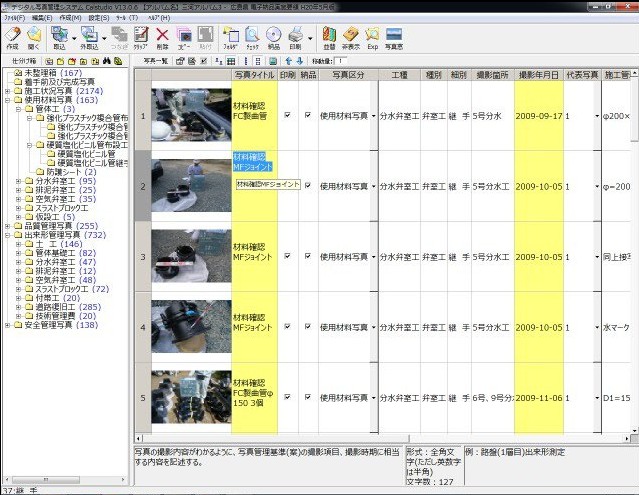This screenshot has width=639, height=495.
Task: Open 写真区分 dropdown in row 1
Action: 374,116
